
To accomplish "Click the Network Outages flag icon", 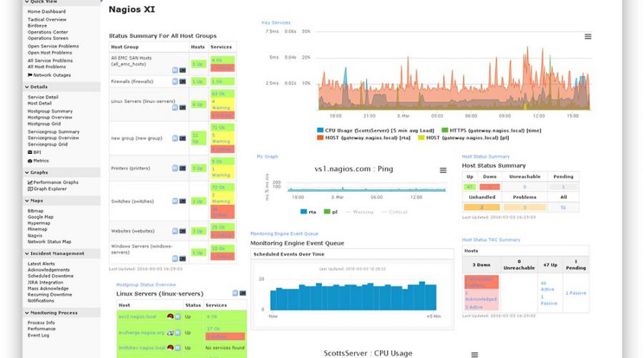I will click(30, 74).
